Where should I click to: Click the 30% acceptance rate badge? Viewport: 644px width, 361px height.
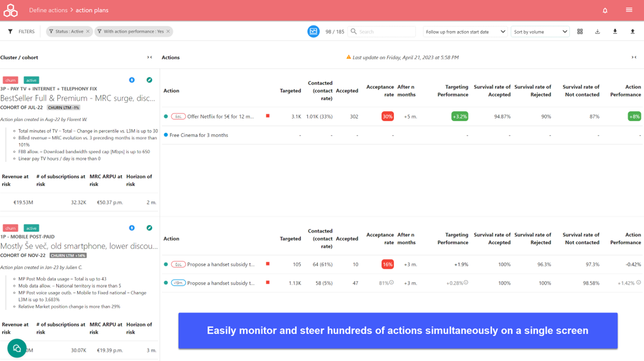click(387, 116)
